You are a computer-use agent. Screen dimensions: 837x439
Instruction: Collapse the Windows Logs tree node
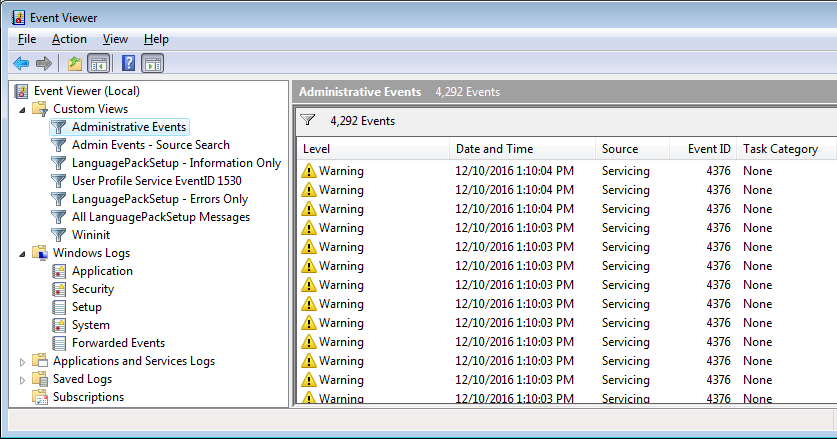click(x=22, y=254)
